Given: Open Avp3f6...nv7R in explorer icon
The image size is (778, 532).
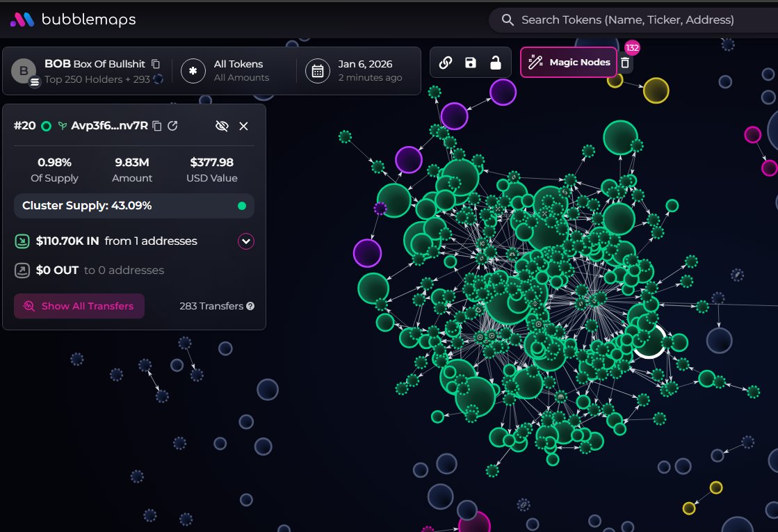Looking at the screenshot, I should [x=172, y=126].
